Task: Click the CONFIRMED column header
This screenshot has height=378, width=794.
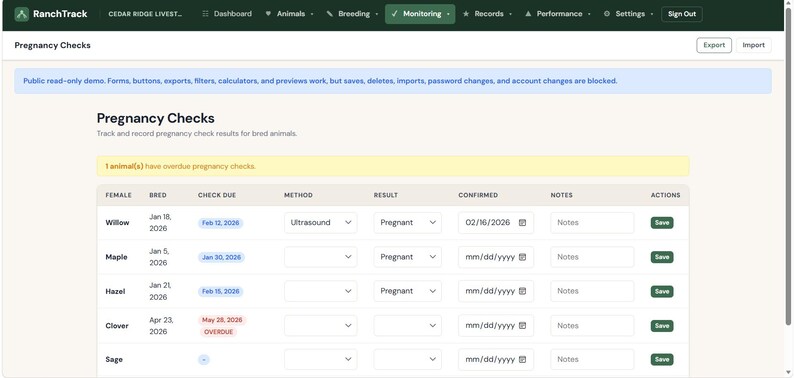Action: (478, 195)
